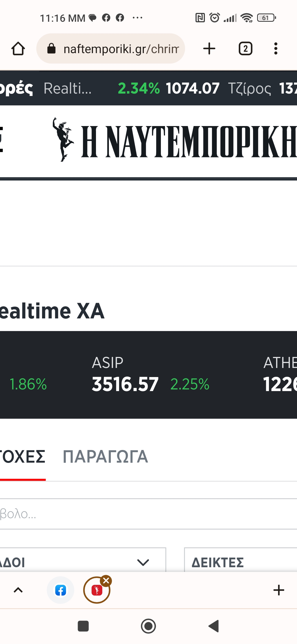This screenshot has height=644, width=297.
Task: Switch to the ΠΑΡΑΓΩΓΑ tab
Action: point(105,457)
